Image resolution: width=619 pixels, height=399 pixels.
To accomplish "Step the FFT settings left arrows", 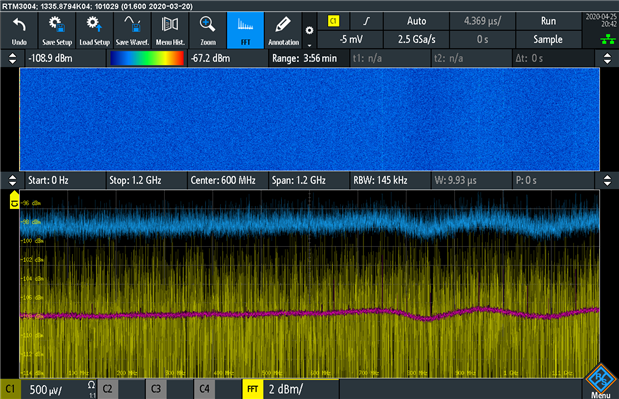I will (x=13, y=180).
